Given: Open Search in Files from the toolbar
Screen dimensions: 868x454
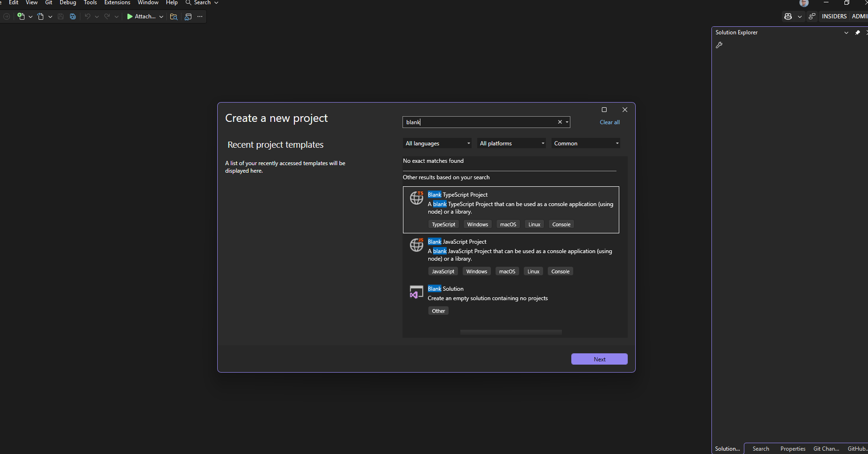Looking at the screenshot, I should point(174,16).
